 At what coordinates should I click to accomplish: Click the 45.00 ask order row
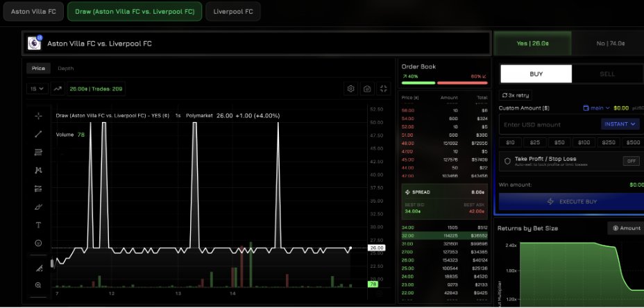444,160
